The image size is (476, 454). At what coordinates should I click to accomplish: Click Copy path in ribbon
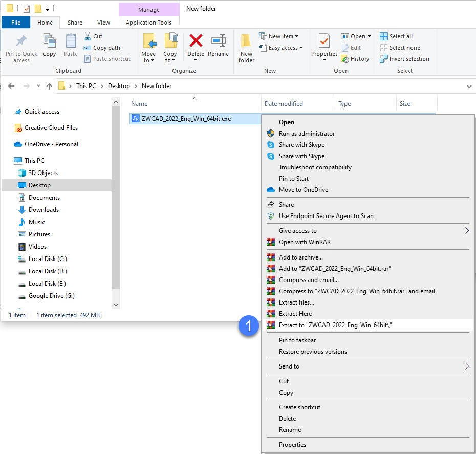point(102,48)
